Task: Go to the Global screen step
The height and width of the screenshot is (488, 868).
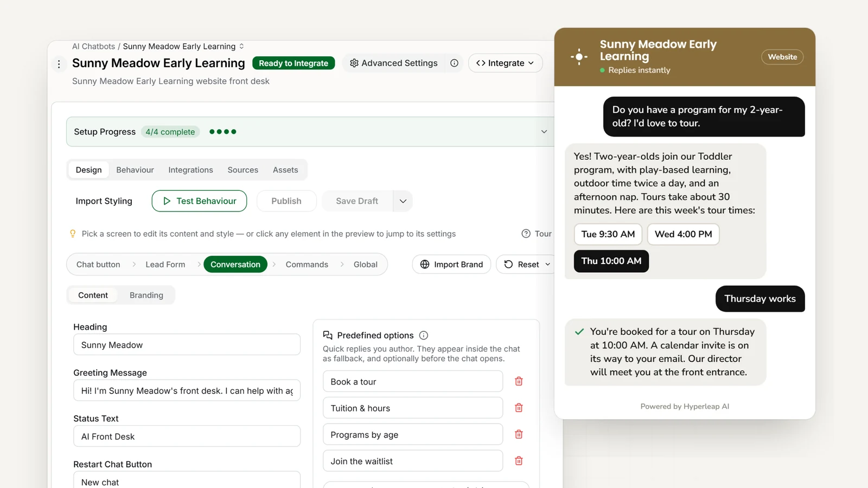Action: (366, 265)
